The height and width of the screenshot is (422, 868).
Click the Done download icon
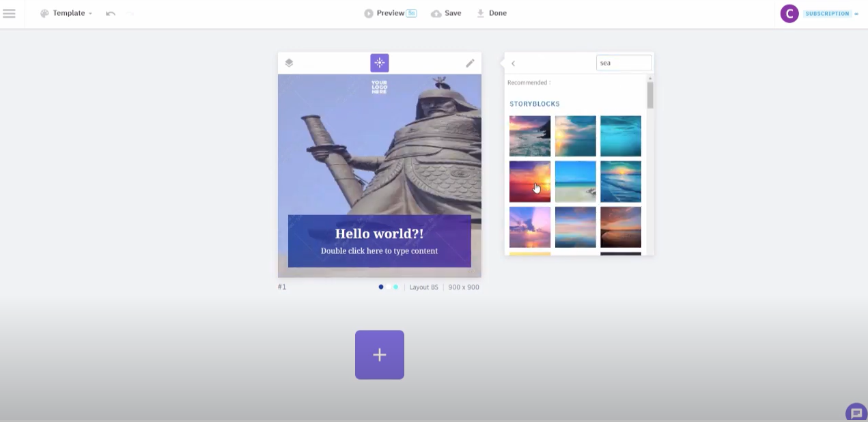tap(479, 12)
